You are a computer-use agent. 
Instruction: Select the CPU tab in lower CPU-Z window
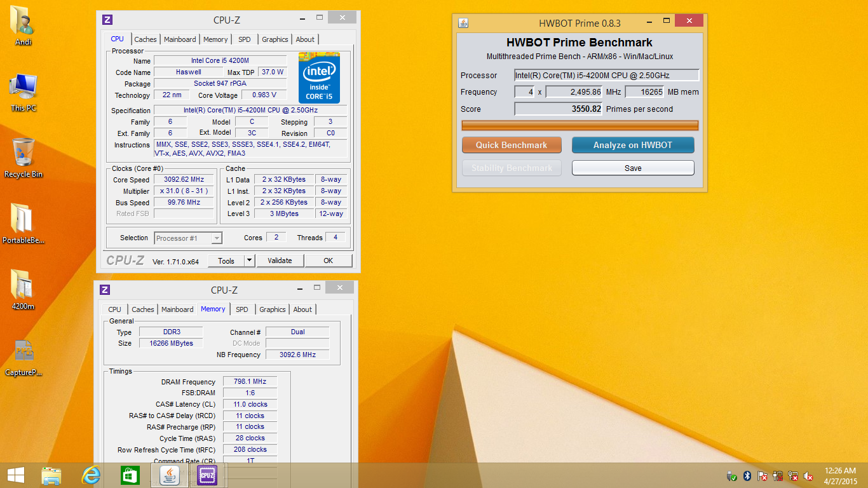click(x=115, y=309)
